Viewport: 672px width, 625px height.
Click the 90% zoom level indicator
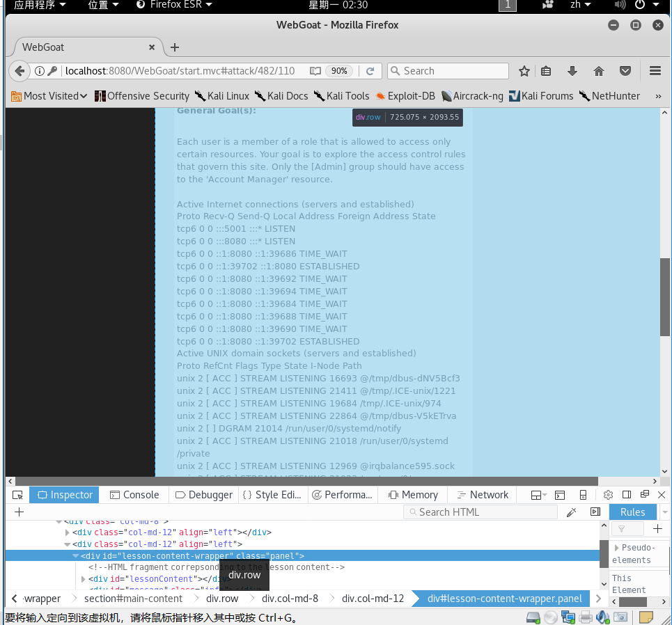click(339, 71)
